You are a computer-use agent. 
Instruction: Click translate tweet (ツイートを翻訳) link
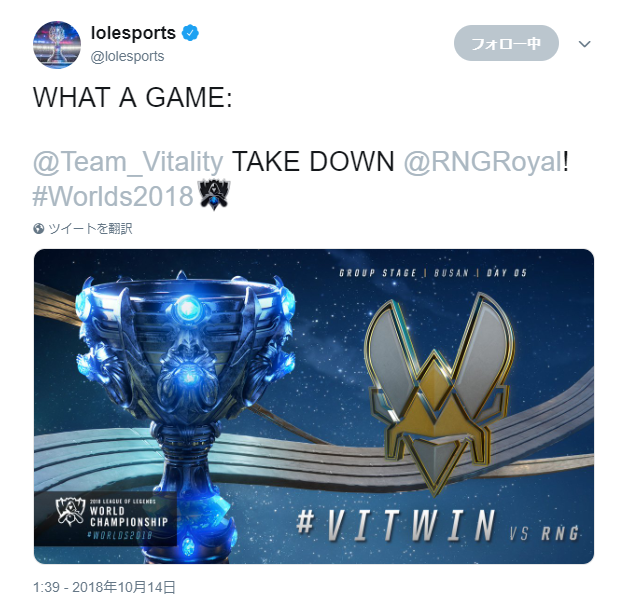(x=90, y=229)
